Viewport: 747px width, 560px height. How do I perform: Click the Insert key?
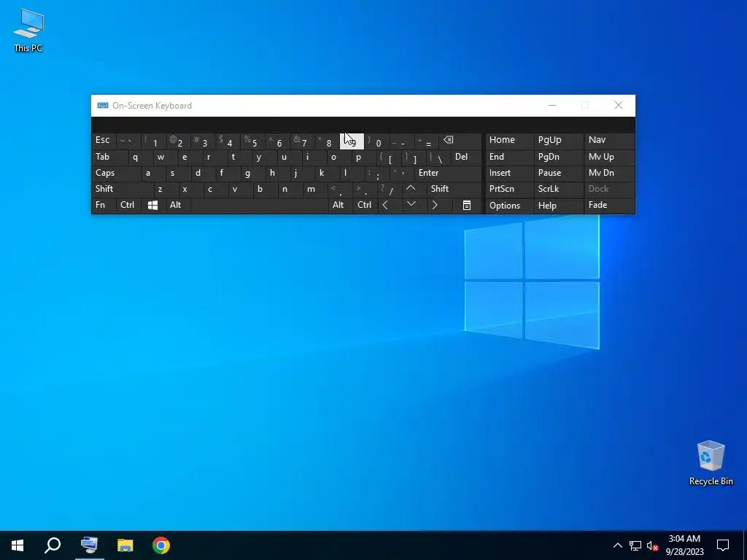(509, 173)
